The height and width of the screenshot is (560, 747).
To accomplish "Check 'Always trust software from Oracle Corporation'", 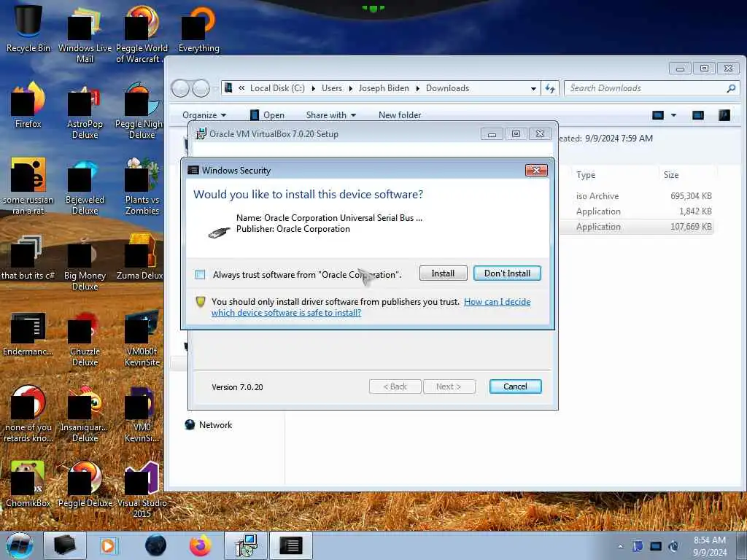I will [200, 274].
